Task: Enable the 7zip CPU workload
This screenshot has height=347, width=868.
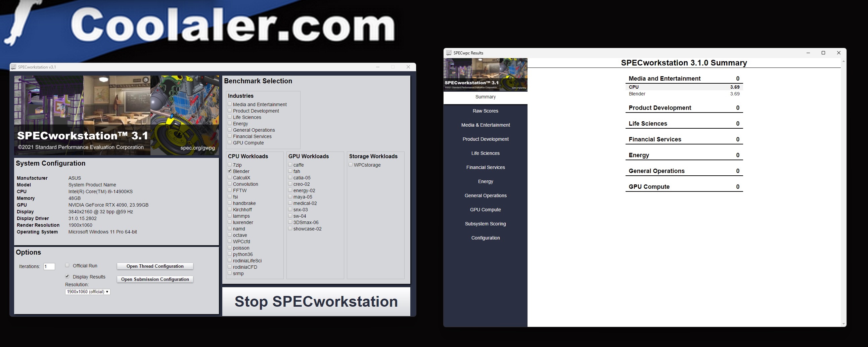Action: click(230, 165)
